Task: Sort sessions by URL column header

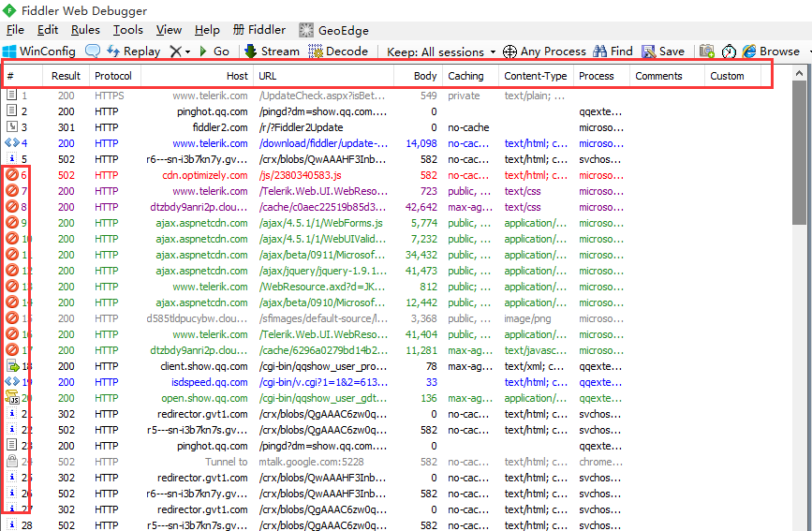Action: pos(324,76)
